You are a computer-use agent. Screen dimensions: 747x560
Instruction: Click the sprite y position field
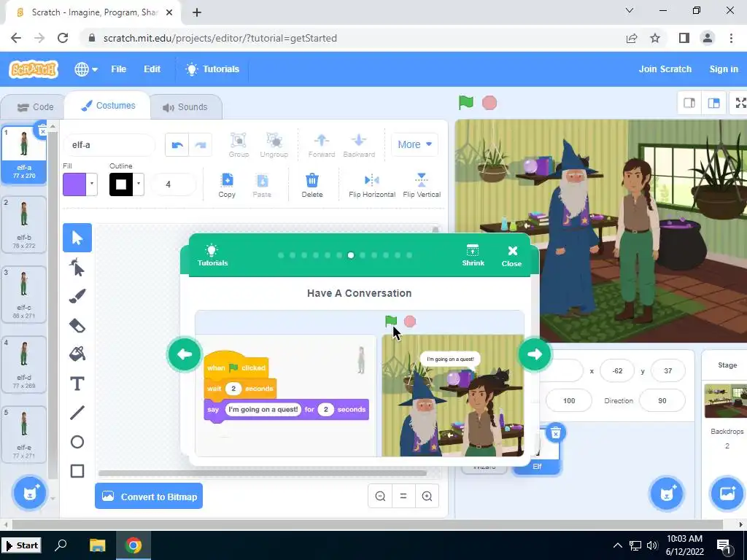point(668,370)
